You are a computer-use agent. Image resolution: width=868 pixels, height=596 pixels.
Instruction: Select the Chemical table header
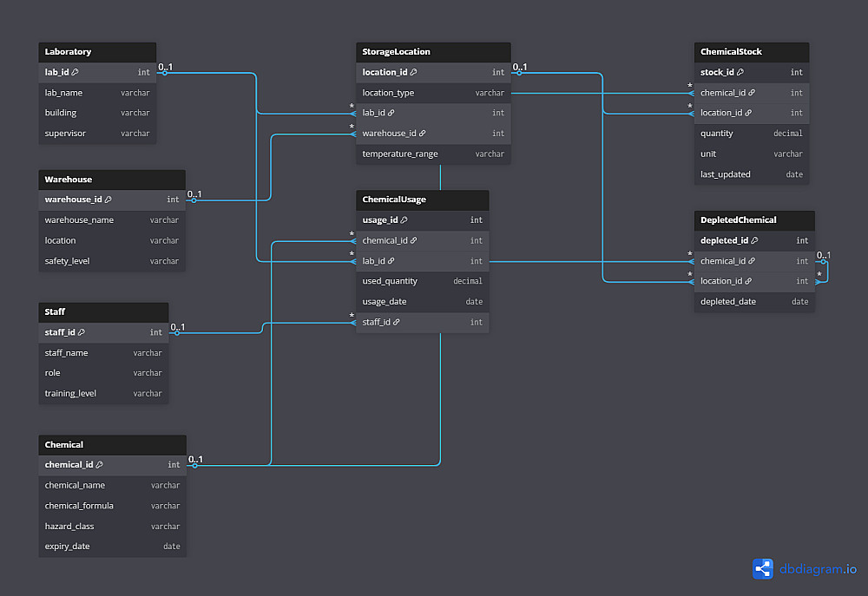click(x=112, y=445)
